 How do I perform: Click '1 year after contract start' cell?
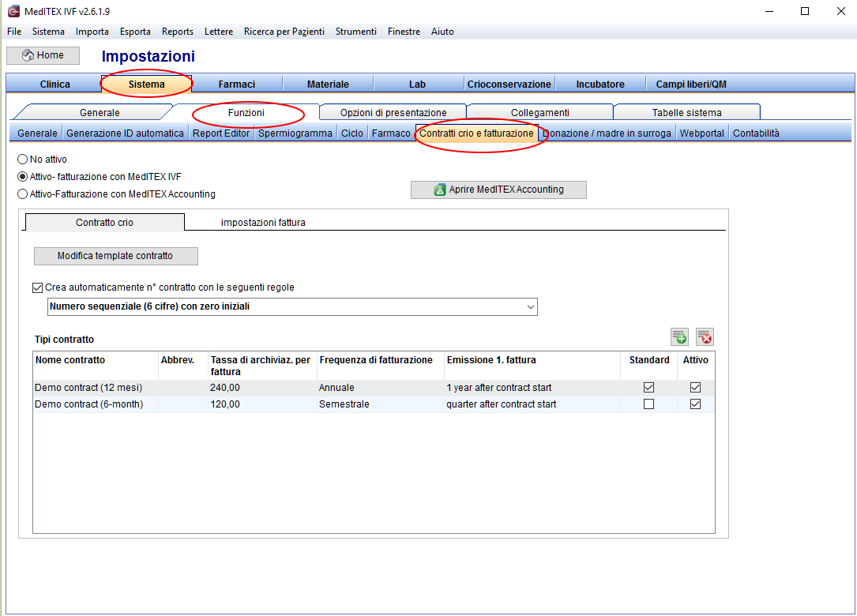532,388
